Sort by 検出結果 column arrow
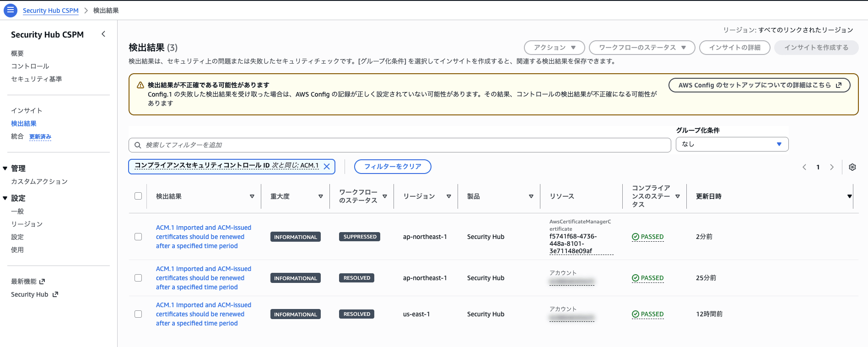Image resolution: width=868 pixels, height=347 pixels. [x=252, y=196]
